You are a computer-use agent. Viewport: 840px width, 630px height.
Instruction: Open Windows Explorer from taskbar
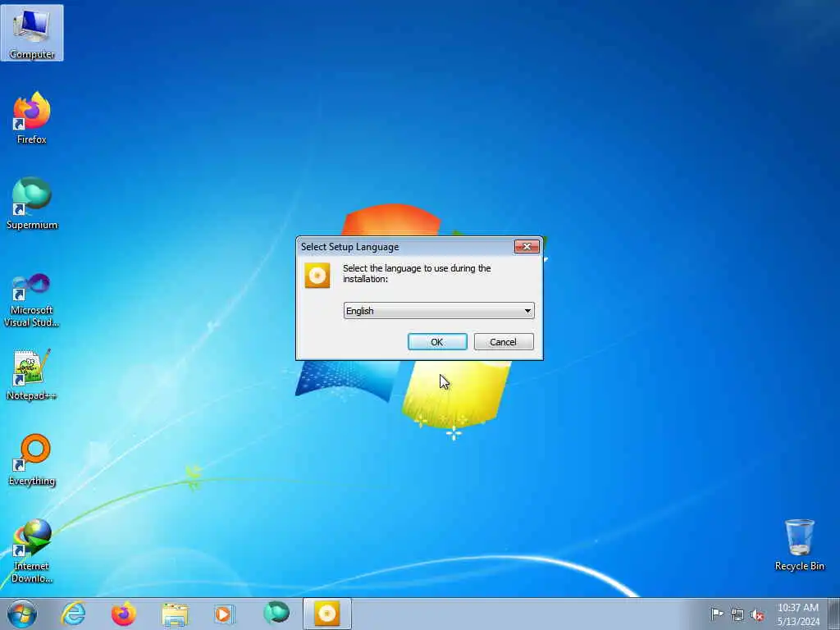pos(175,614)
